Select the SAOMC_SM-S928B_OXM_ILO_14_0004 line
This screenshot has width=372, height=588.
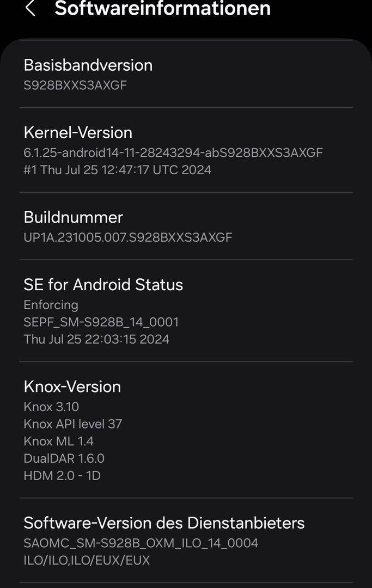141,543
